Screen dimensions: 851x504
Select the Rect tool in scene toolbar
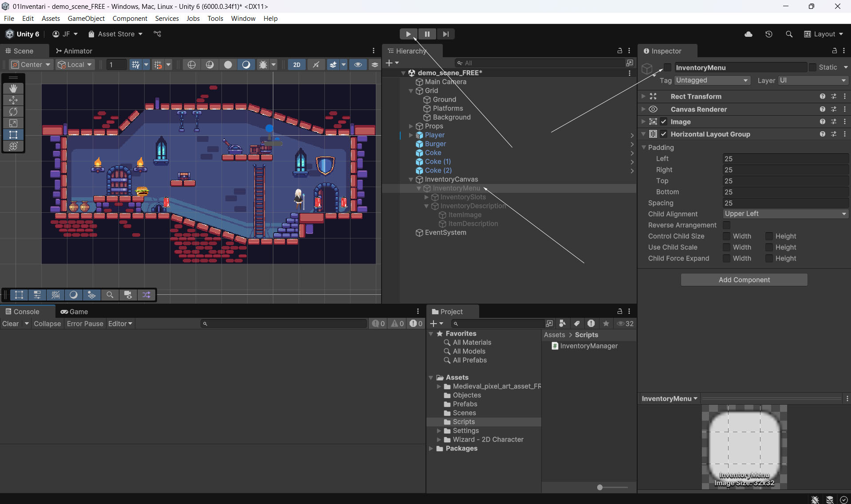[13, 135]
